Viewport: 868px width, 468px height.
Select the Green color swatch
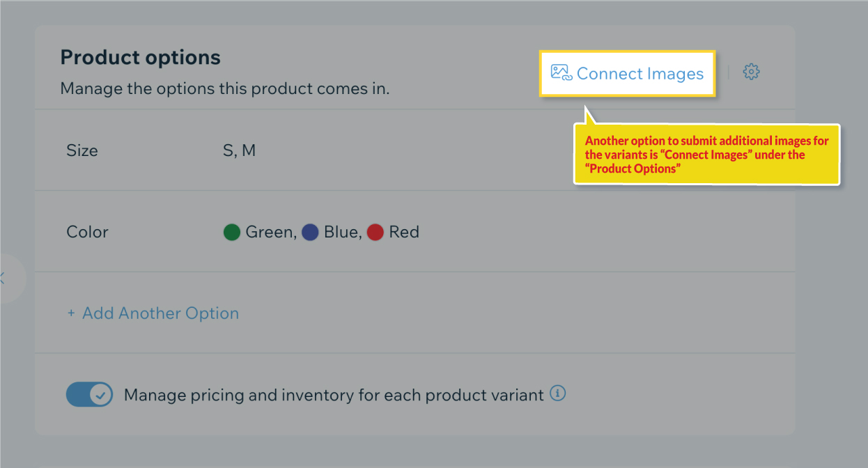[232, 232]
